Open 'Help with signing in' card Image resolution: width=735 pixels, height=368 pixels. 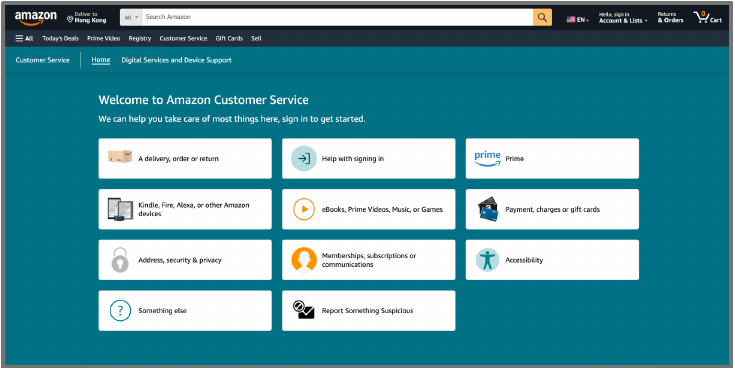point(368,158)
